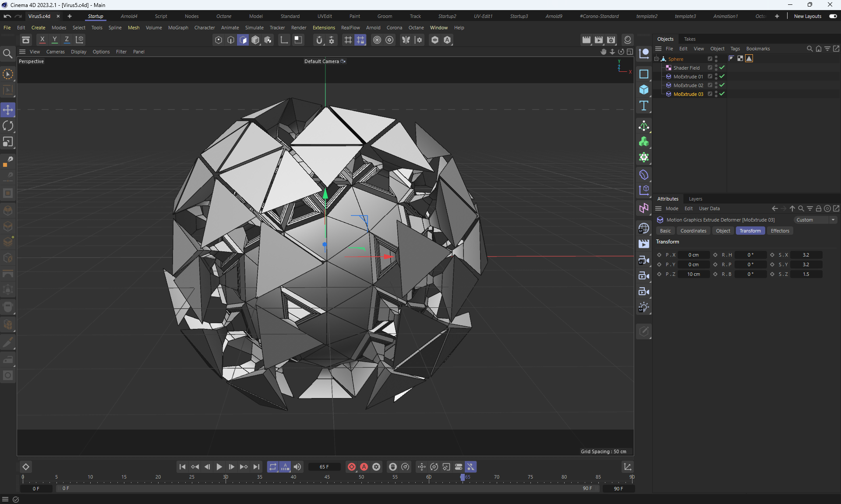Image resolution: width=841 pixels, height=504 pixels.
Task: Click the Text spline tool icon
Action: point(643,106)
